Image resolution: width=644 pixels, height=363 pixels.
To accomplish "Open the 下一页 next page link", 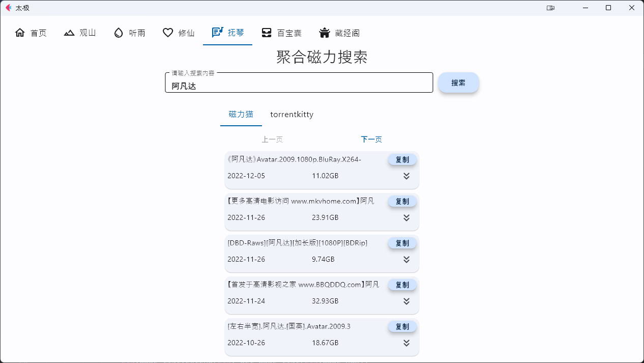I will 371,138.
